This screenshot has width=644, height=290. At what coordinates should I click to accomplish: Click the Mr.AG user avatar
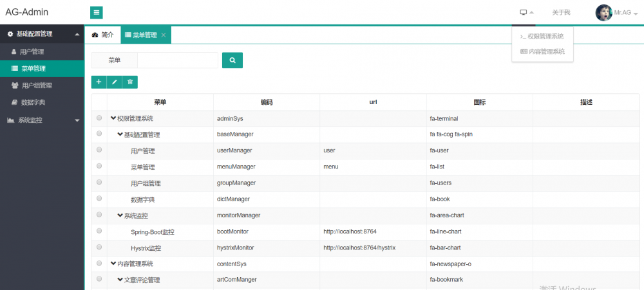(x=604, y=12)
